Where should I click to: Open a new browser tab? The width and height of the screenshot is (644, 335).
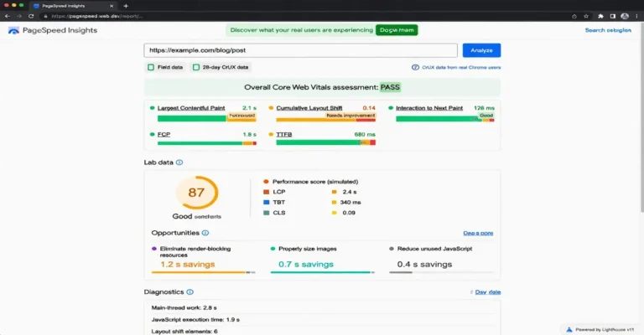pos(126,6)
